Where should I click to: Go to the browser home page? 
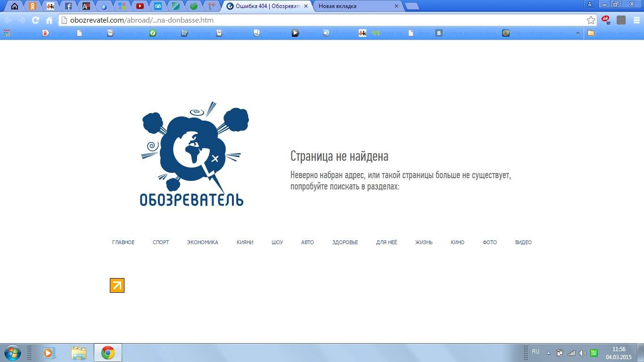point(49,20)
